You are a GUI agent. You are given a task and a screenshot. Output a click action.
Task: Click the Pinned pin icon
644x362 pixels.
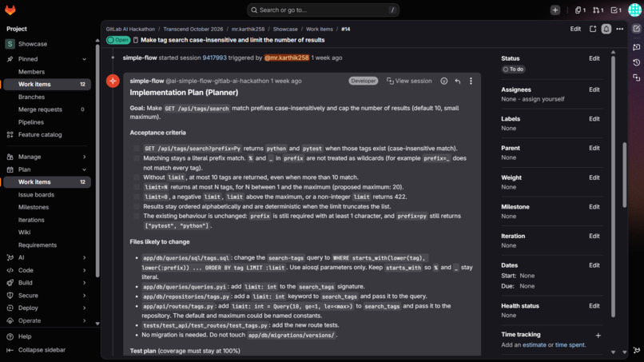tap(10, 59)
